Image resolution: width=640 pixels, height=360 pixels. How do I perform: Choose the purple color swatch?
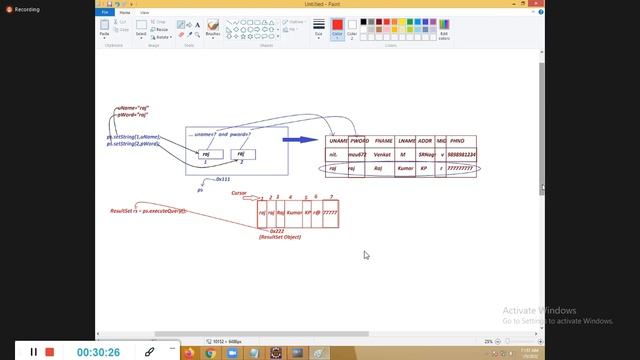[x=433, y=22]
